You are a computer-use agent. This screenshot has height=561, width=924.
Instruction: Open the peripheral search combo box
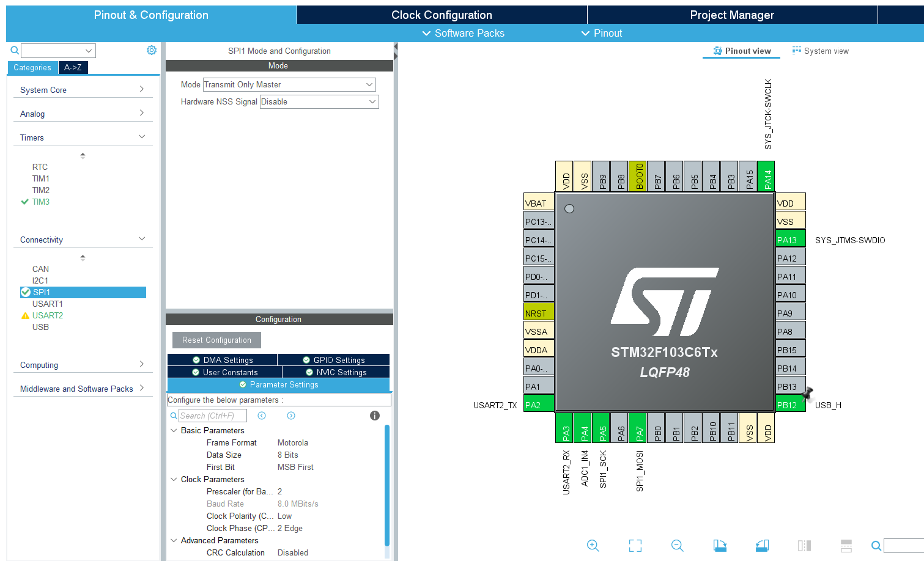pyautogui.click(x=58, y=51)
